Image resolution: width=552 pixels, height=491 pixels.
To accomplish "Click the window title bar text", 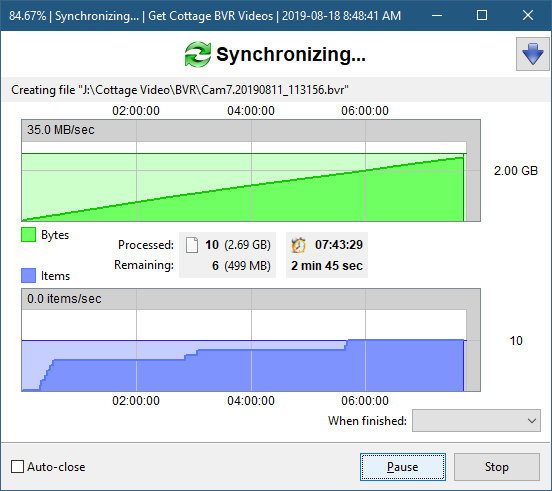I will pos(205,16).
